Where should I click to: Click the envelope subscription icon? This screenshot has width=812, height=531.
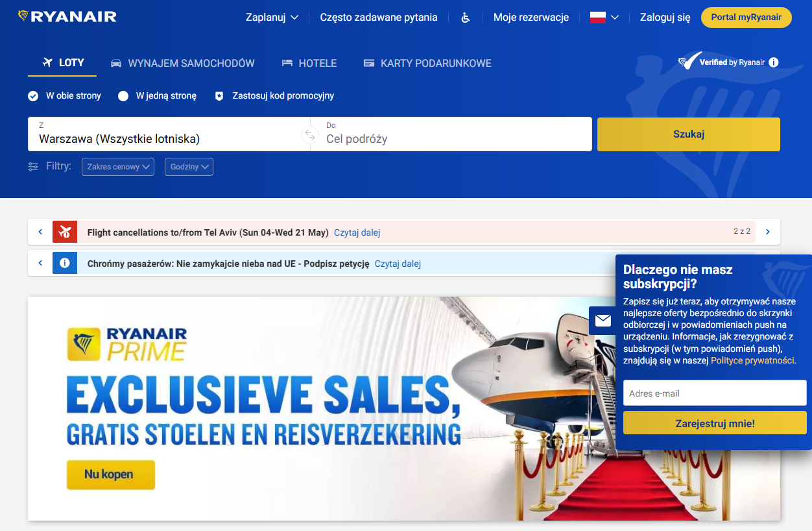pos(603,320)
